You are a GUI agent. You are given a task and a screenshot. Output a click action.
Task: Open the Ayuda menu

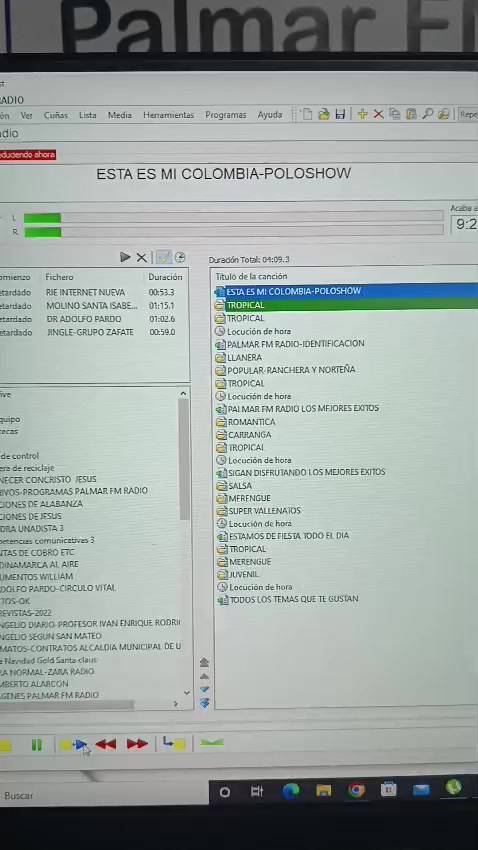(270, 115)
